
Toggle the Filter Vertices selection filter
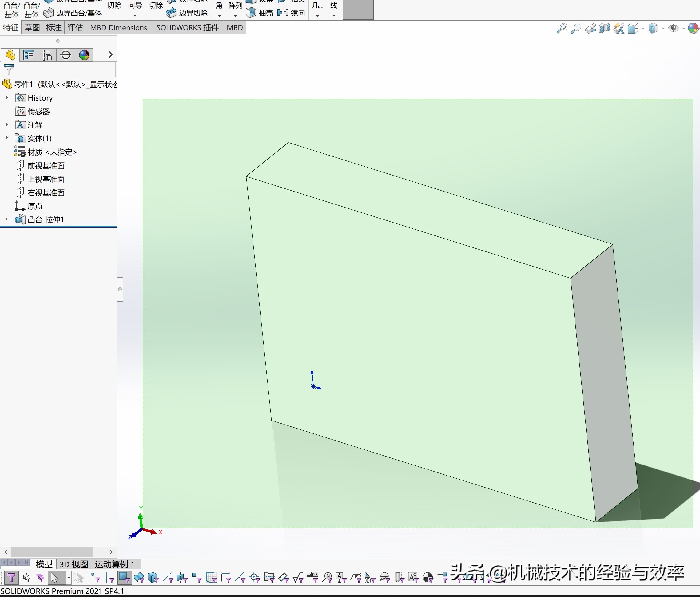coord(95,577)
